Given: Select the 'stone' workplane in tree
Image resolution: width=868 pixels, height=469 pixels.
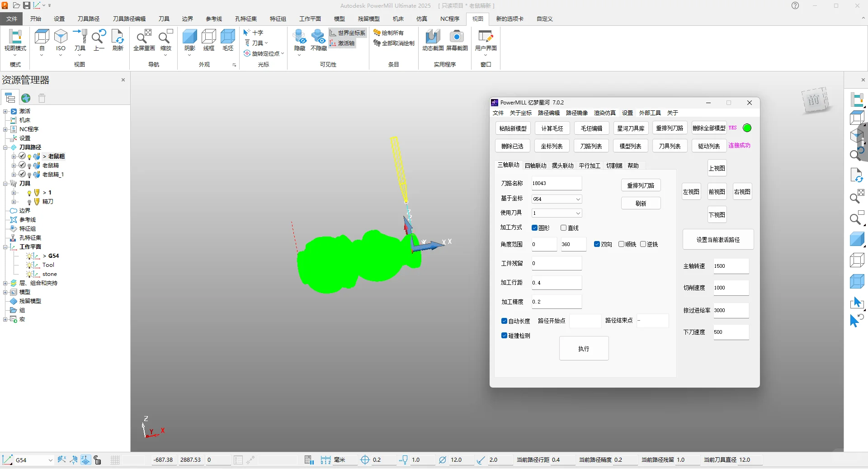Looking at the screenshot, I should click(x=49, y=274).
